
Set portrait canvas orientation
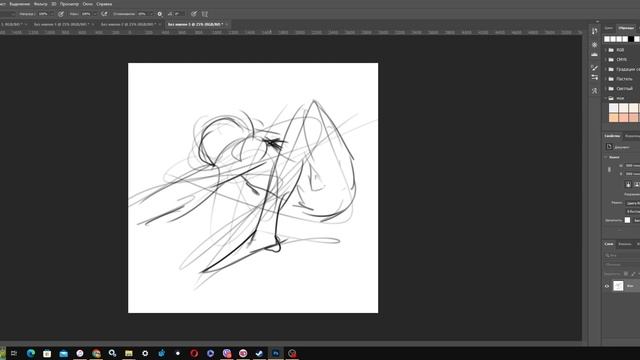click(628, 184)
